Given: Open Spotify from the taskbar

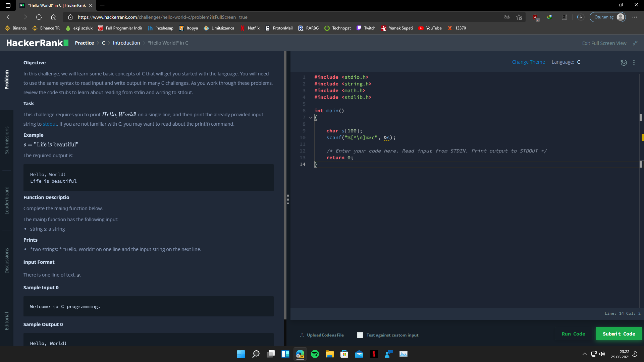Looking at the screenshot, I should (x=315, y=354).
